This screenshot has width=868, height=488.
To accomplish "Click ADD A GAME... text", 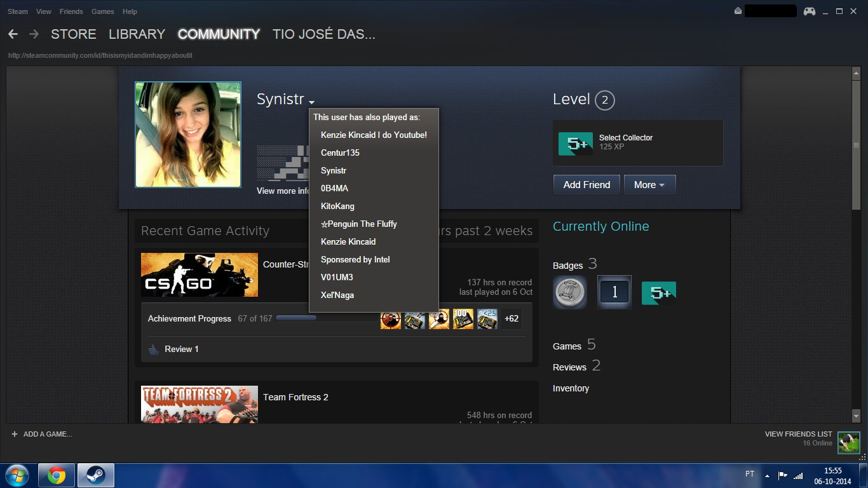I will point(48,434).
